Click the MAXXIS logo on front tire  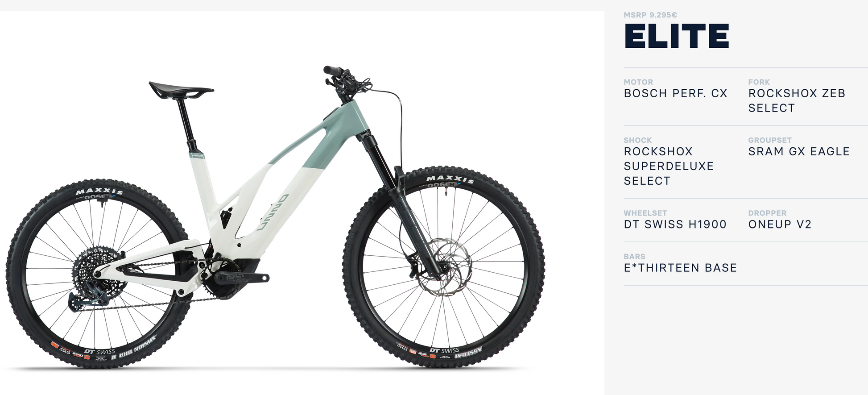click(450, 179)
